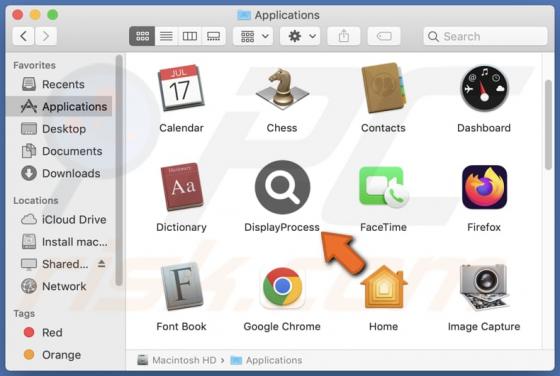Select the DisplayProcess app icon
This screenshot has width=560, height=376.
coord(282,187)
